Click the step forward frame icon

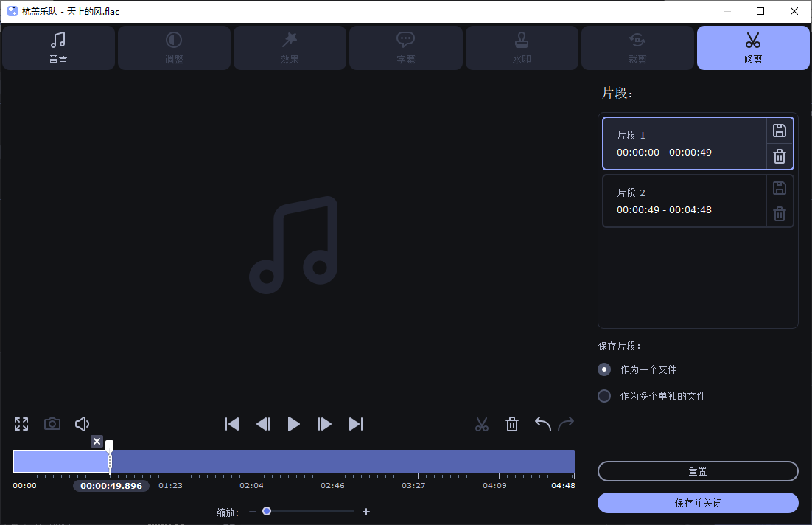324,424
